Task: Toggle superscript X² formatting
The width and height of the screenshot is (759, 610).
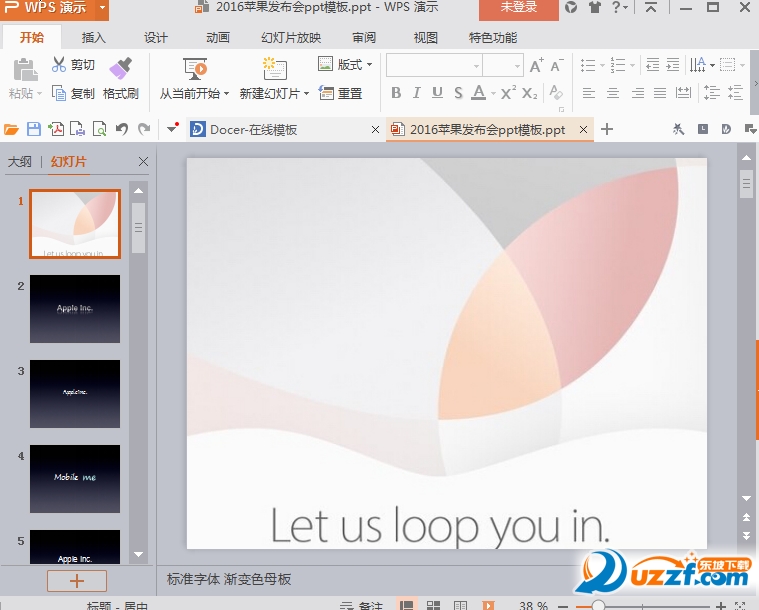Action: click(x=508, y=92)
